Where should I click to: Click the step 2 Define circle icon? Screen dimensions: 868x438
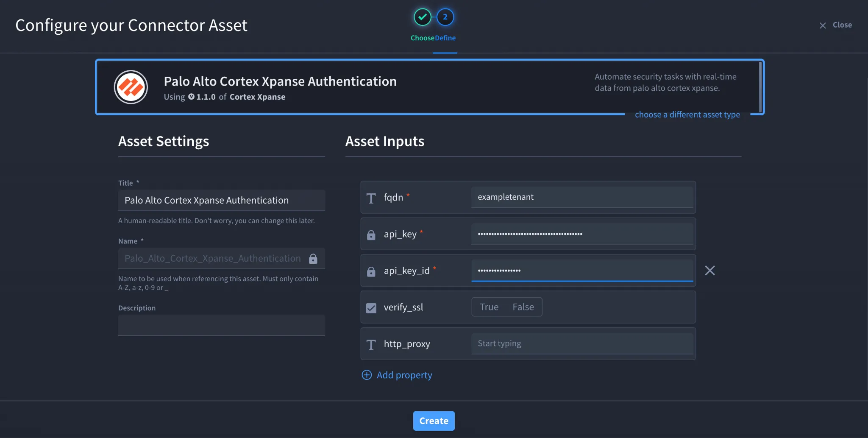[445, 17]
